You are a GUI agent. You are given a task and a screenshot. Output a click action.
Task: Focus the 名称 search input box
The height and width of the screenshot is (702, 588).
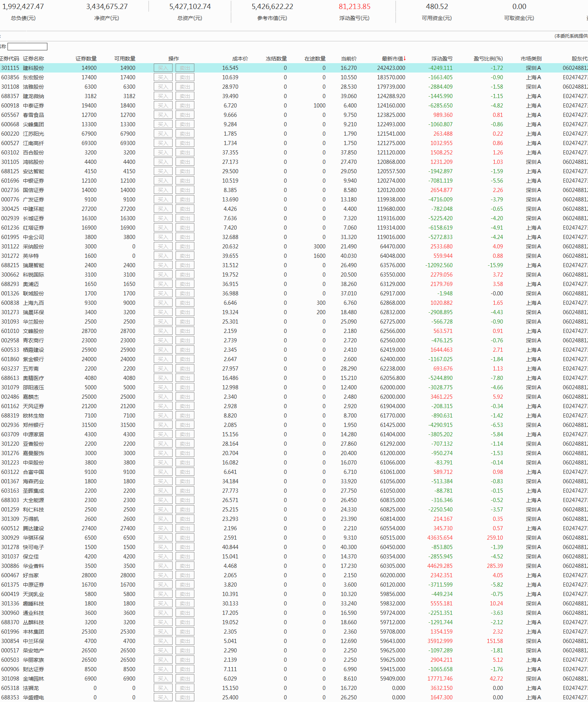[x=27, y=47]
